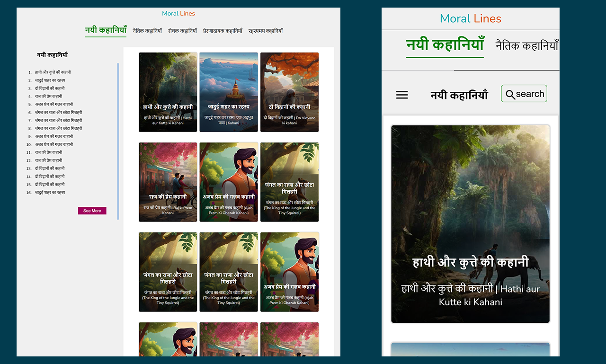This screenshot has width=606, height=364.
Task: Open the हाथी और कुत्ते की कहानी story card
Action: [168, 92]
